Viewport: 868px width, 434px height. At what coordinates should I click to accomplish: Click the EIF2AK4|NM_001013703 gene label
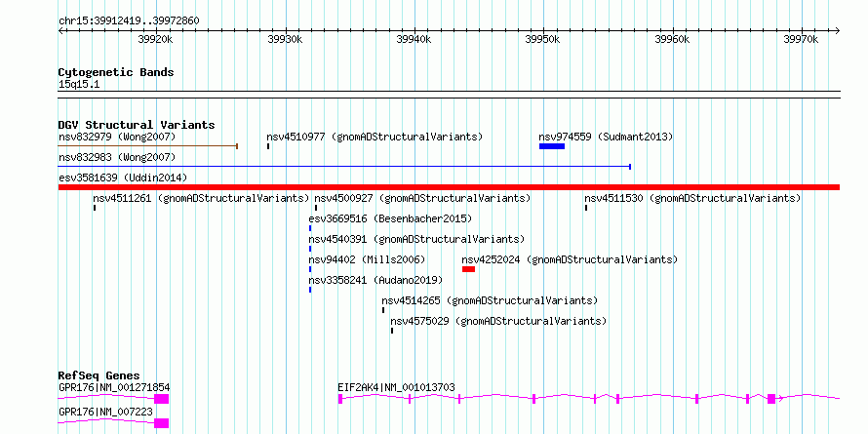tap(396, 387)
